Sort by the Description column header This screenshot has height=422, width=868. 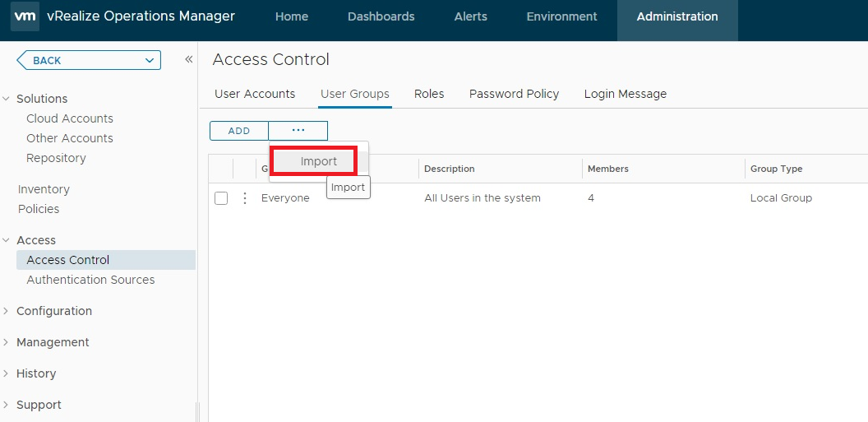tap(450, 169)
